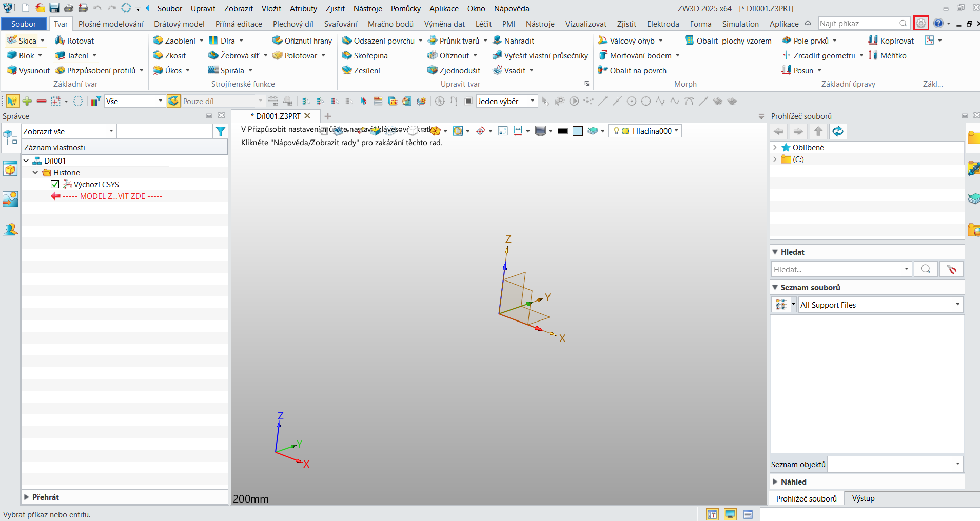Click the filter funnel icon in Správce
The height and width of the screenshot is (521, 980).
pos(221,132)
